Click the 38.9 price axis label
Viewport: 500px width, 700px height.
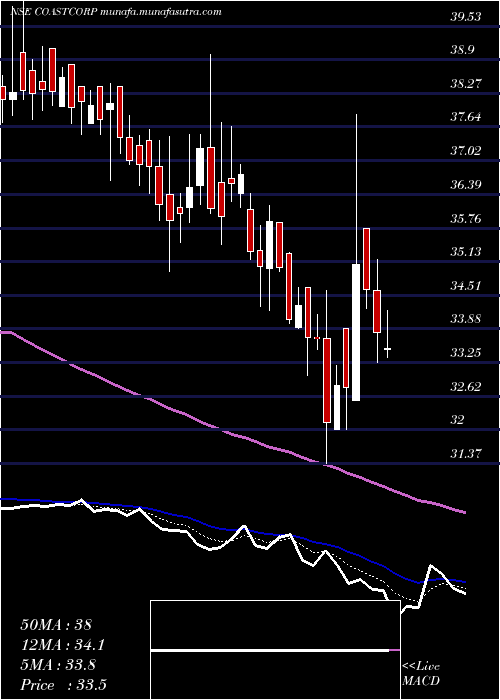point(462,50)
